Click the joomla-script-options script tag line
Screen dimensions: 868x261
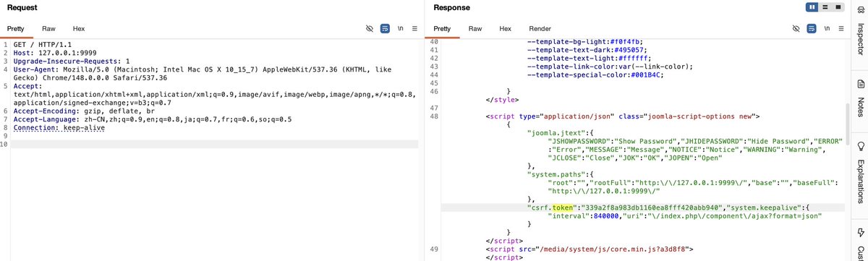pyautogui.click(x=623, y=116)
